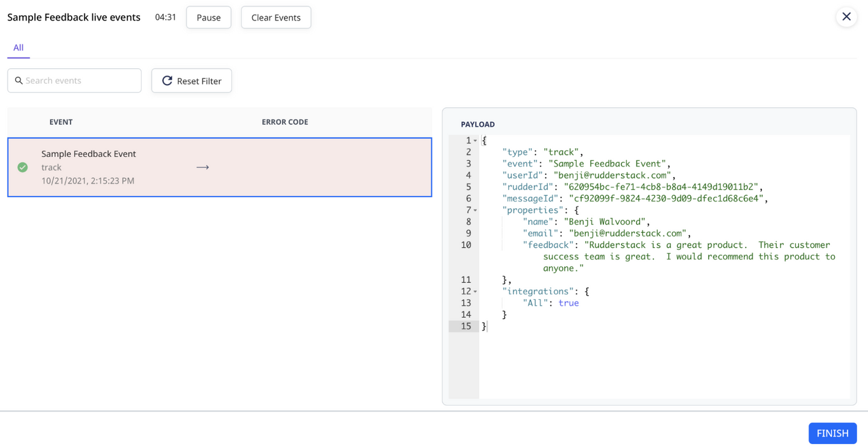Viewport: 868px width, 447px height.
Task: Click the PAYLOAD panel header
Action: click(477, 124)
